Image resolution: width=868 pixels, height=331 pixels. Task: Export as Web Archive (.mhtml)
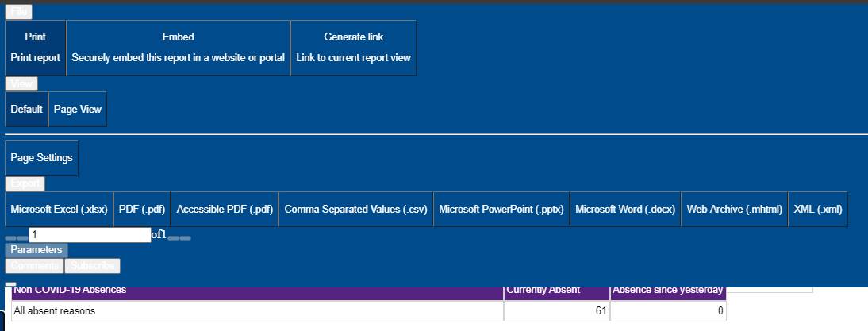tap(735, 210)
